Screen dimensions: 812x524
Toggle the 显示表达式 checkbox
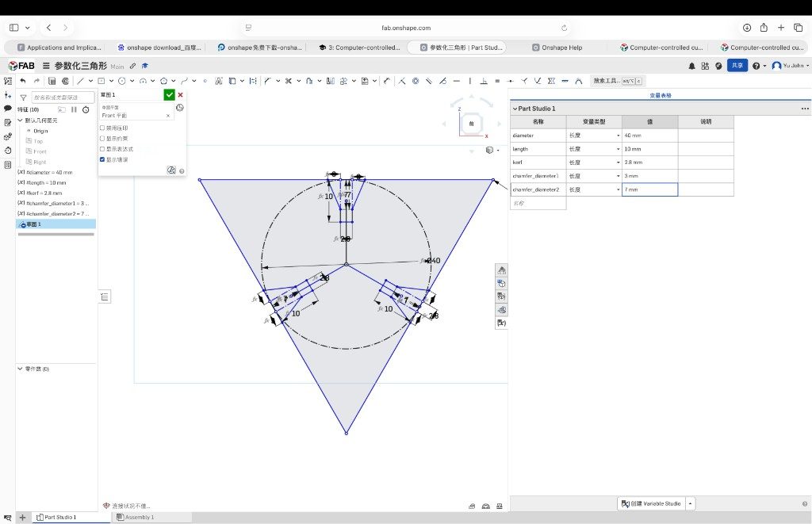tap(102, 148)
